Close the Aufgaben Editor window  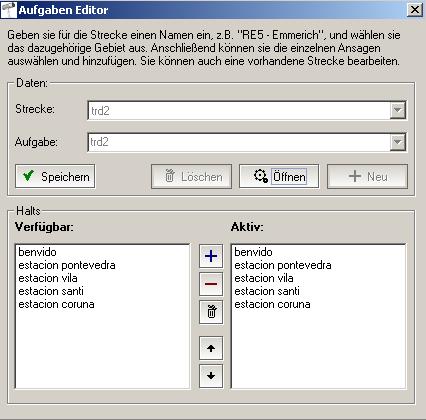pos(415,10)
